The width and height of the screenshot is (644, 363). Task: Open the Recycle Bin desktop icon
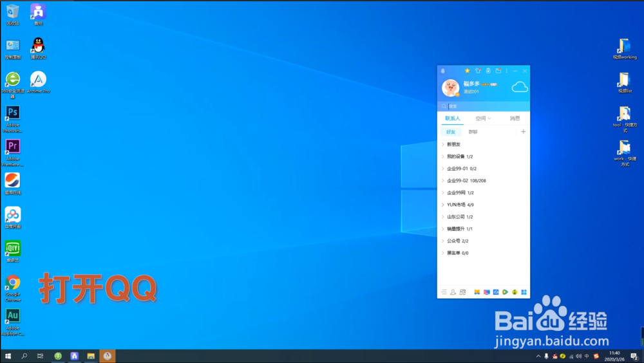point(13,15)
